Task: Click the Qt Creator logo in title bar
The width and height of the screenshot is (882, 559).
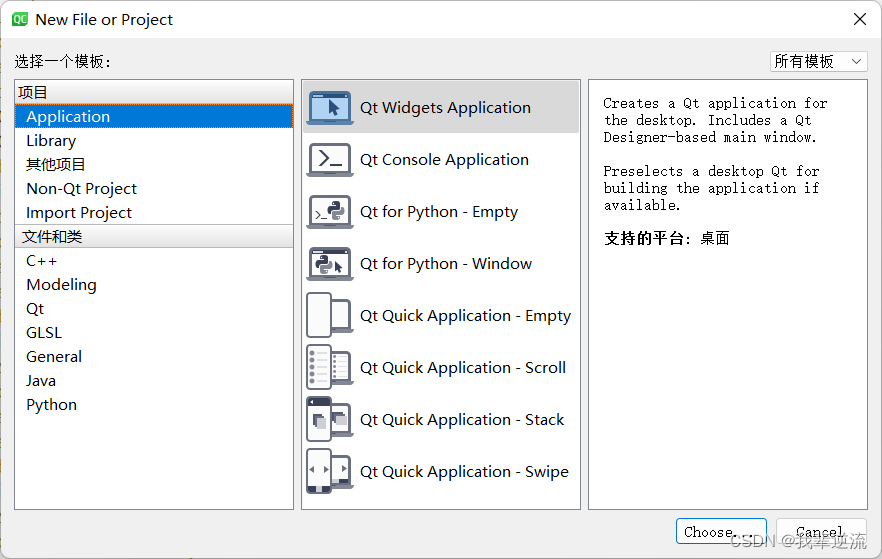Action: tap(20, 19)
